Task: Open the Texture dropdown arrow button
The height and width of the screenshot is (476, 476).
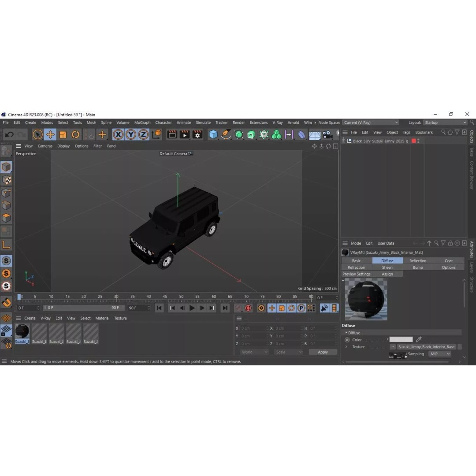Action: click(x=393, y=347)
